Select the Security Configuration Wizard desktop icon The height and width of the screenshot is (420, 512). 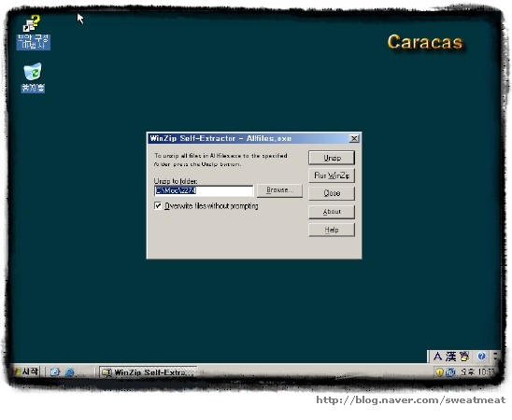[33, 33]
